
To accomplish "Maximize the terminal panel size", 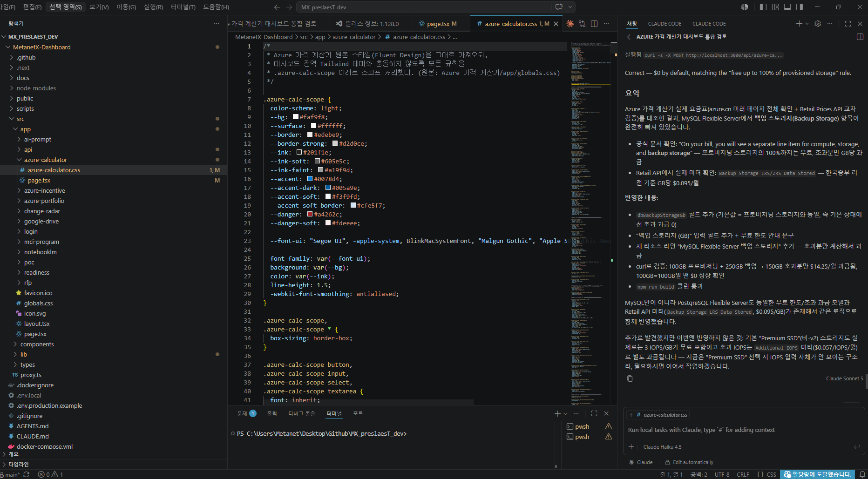I will [x=594, y=413].
